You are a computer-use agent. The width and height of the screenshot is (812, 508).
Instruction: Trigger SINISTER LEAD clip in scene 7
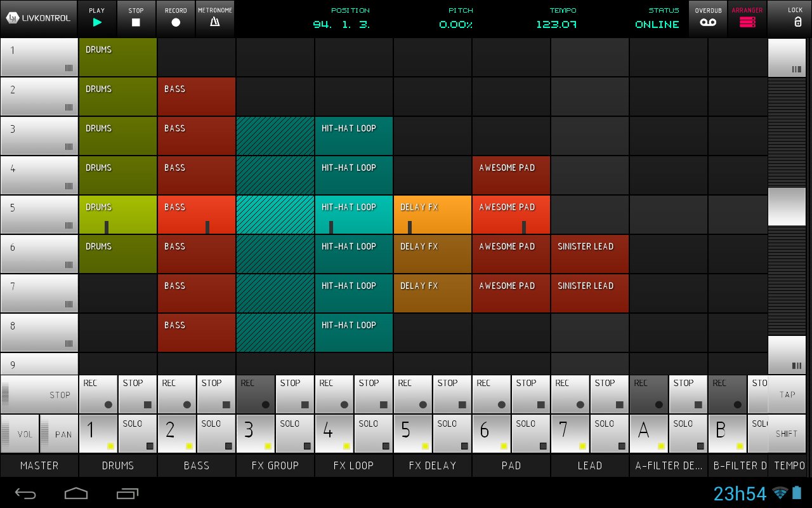tap(590, 293)
